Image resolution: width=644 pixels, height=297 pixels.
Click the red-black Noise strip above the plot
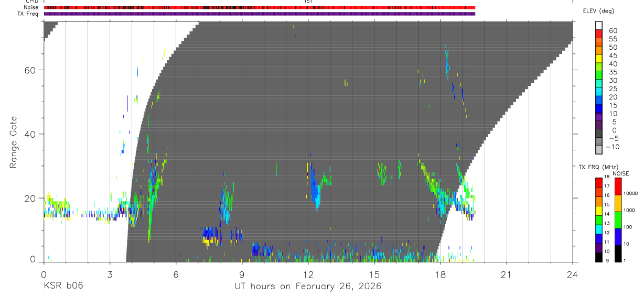pos(260,7)
